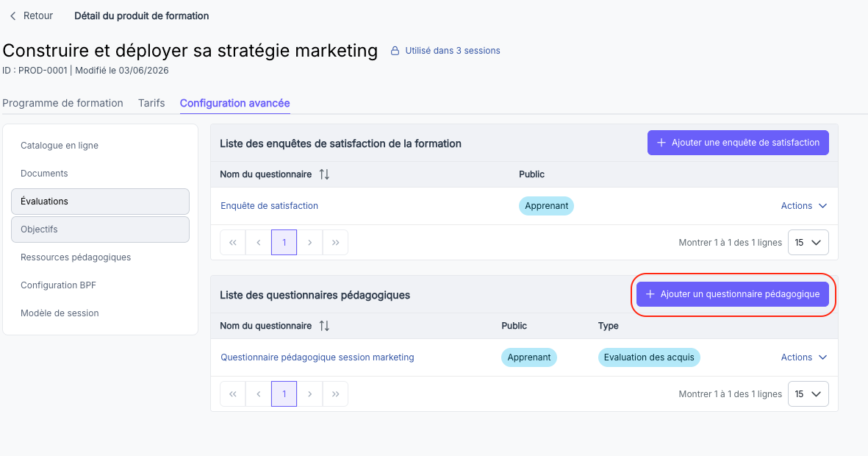Jump to last page of pedagogical questionnaires list

[x=335, y=394]
